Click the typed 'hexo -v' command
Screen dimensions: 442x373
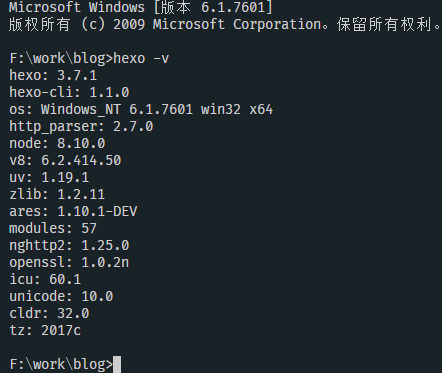coord(141,59)
